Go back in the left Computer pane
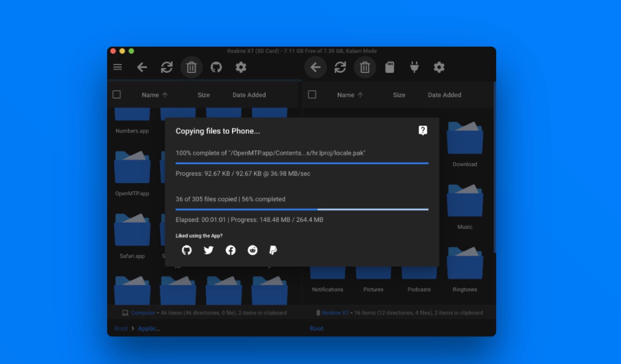Viewport: 621px width, 364px height. [x=142, y=67]
